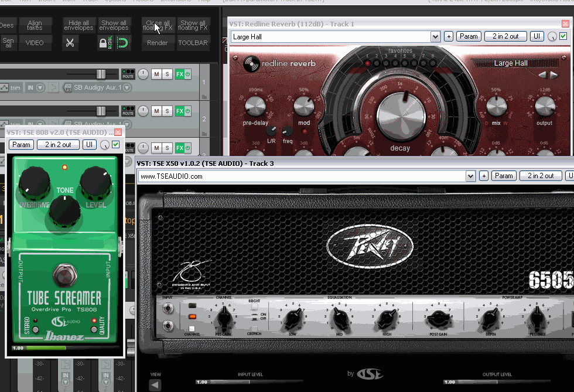Click track 1 pan knob

click(143, 74)
